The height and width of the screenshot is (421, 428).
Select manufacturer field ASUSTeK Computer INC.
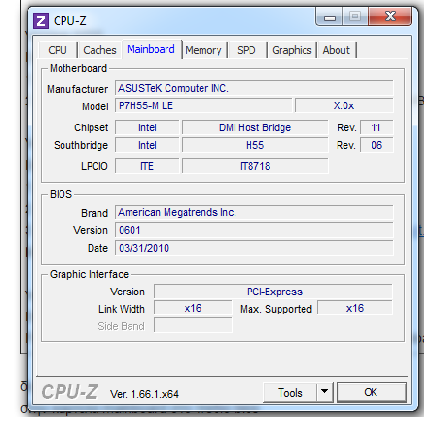click(x=254, y=88)
